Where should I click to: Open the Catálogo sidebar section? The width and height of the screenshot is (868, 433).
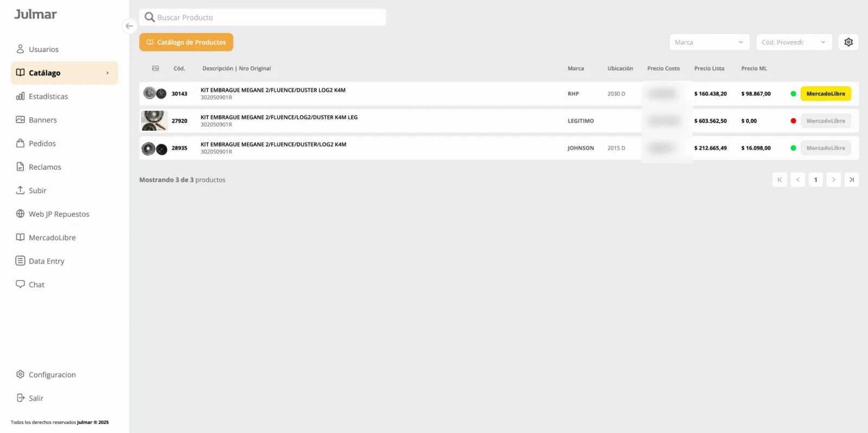[x=65, y=73]
